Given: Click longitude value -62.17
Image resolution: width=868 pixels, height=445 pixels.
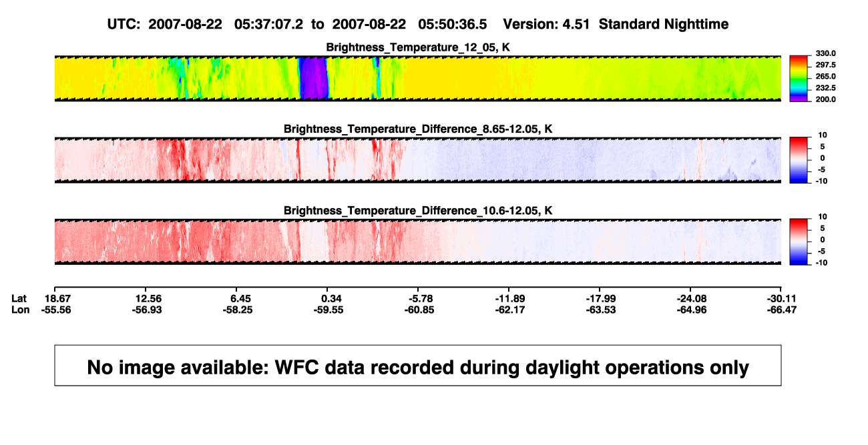Looking at the screenshot, I should (511, 310).
